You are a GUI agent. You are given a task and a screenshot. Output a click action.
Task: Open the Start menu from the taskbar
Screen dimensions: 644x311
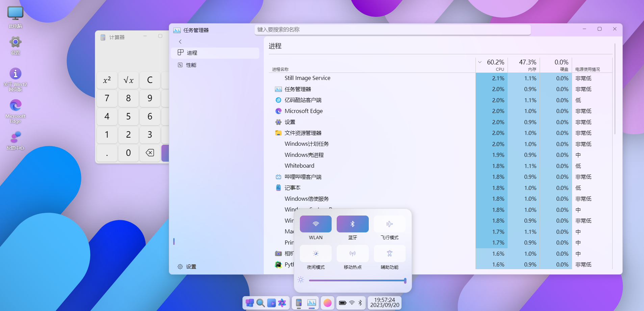coord(250,303)
